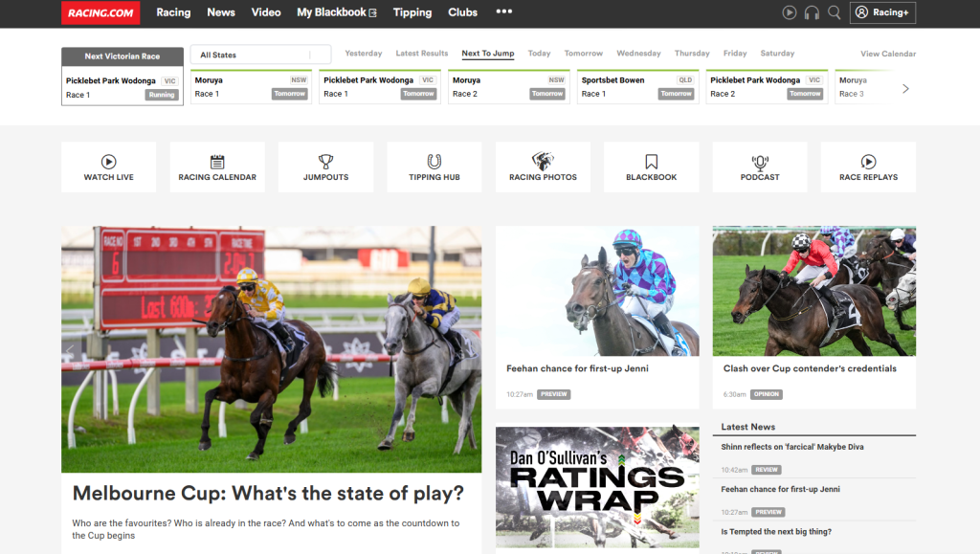The height and width of the screenshot is (554, 980).
Task: Open the View Calendar link
Action: (x=887, y=54)
